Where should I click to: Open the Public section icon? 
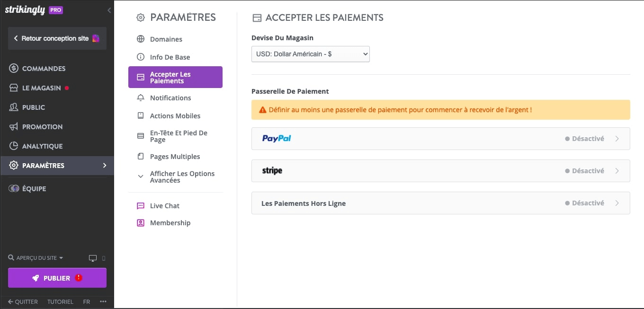(14, 107)
